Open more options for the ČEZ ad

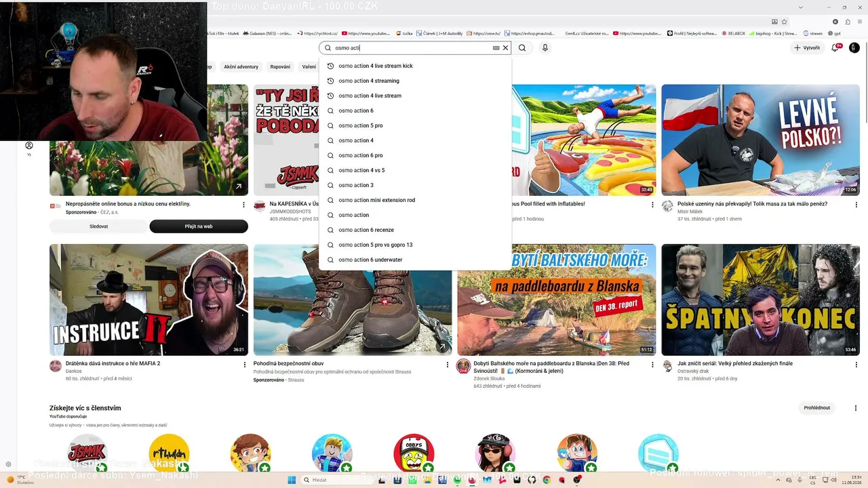pos(243,205)
